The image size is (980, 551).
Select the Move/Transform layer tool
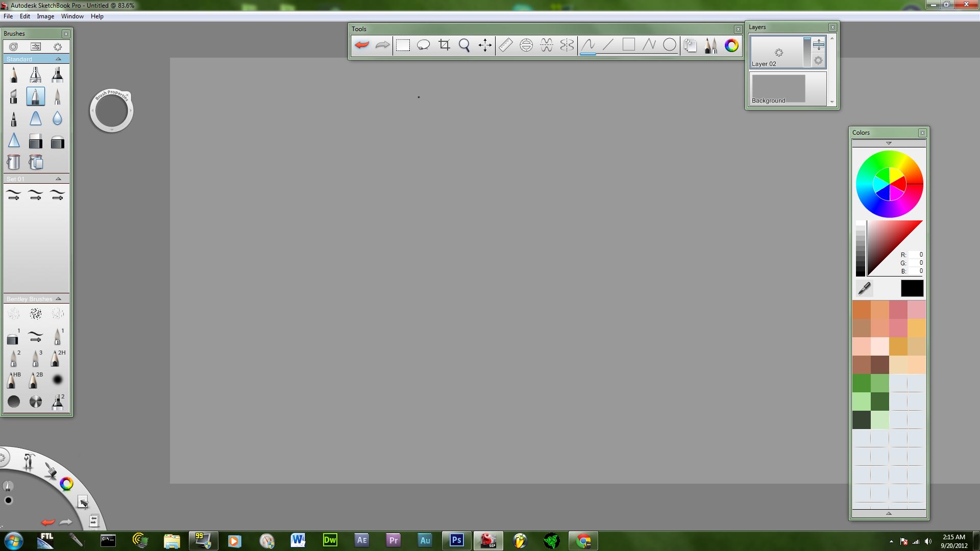point(485,45)
